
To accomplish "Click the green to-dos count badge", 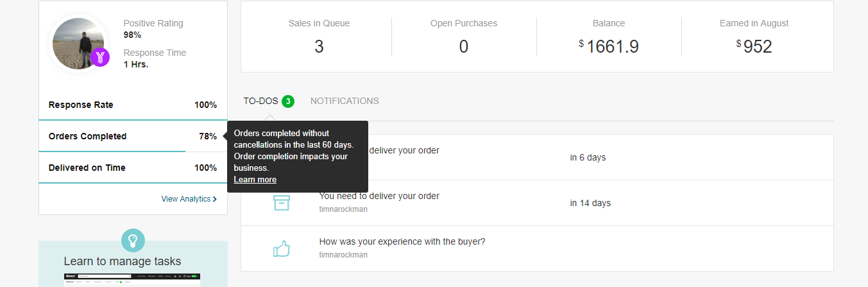I will (288, 101).
